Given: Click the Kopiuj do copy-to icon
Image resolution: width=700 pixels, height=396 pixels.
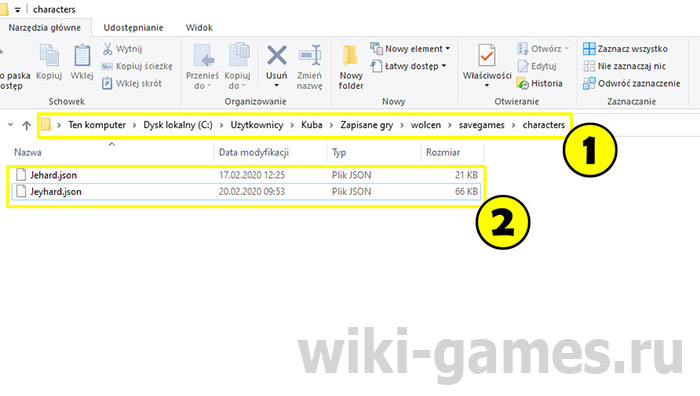Looking at the screenshot, I should (239, 55).
